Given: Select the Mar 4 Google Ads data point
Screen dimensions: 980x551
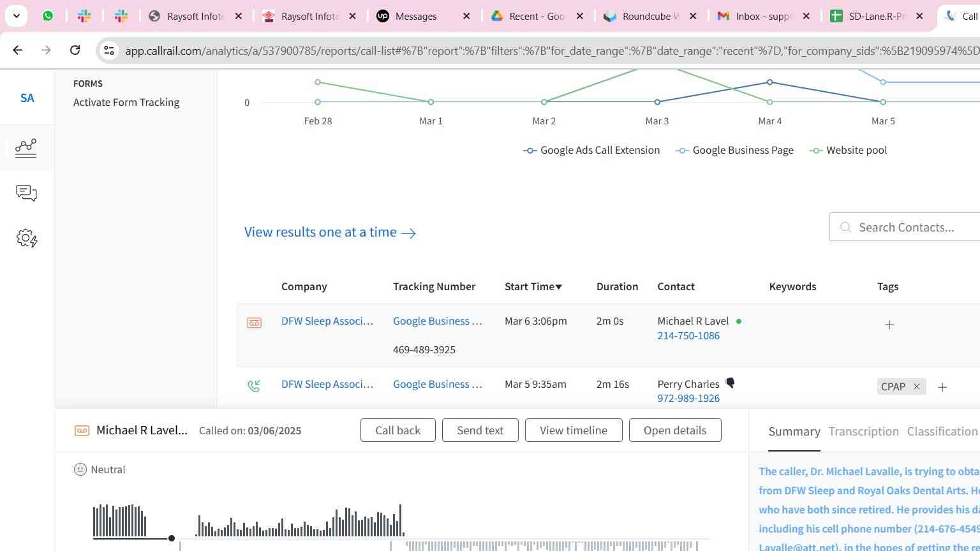Looking at the screenshot, I should point(770,82).
